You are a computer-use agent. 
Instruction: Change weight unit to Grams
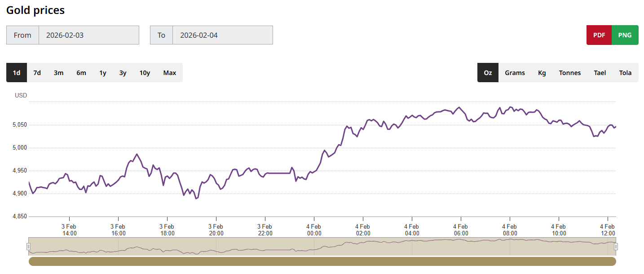pos(515,73)
